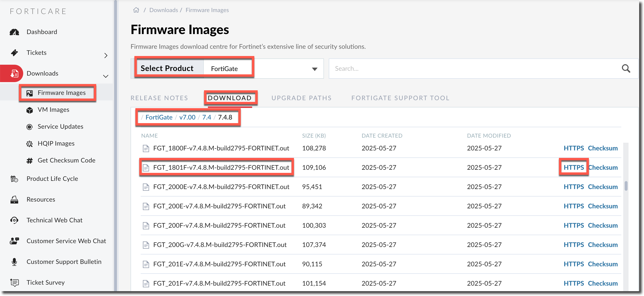Click the Service Updates icon
Image resolution: width=644 pixels, height=296 pixels.
point(29,127)
